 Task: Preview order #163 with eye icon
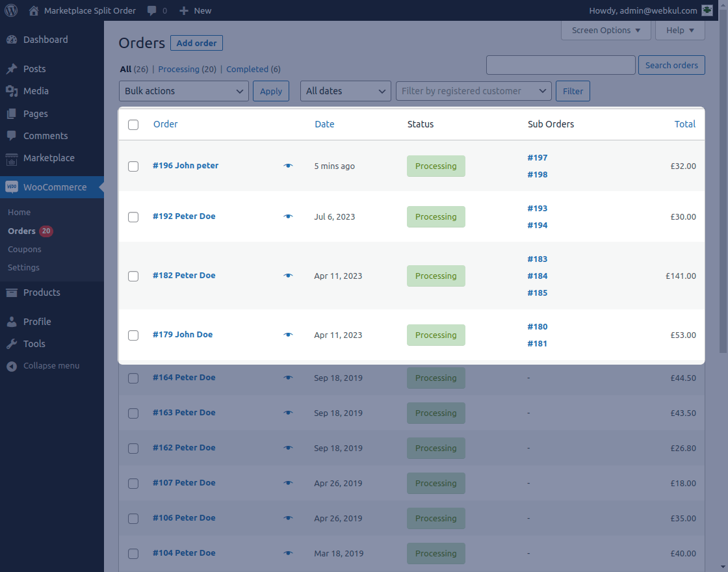(288, 413)
